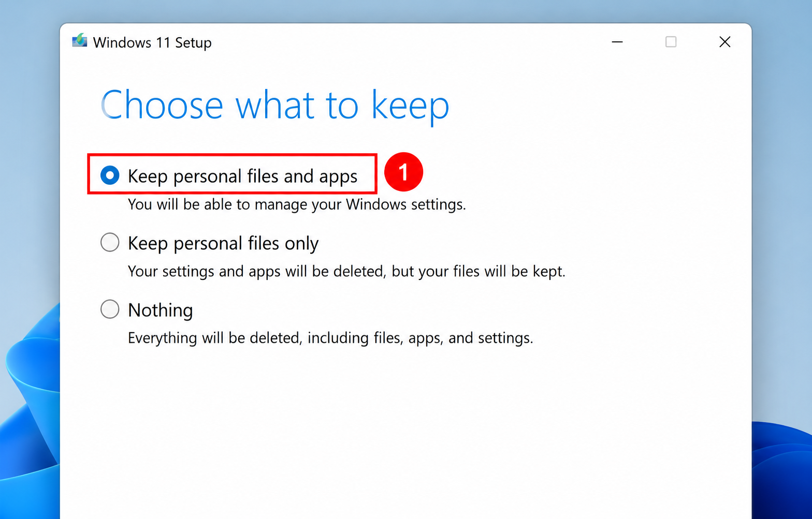Minimize the Windows 11 Setup window
Viewport: 812px width, 519px height.
617,42
